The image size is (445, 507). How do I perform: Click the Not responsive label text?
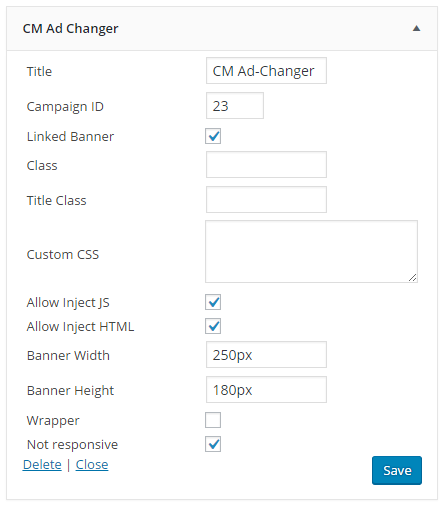coord(72,445)
